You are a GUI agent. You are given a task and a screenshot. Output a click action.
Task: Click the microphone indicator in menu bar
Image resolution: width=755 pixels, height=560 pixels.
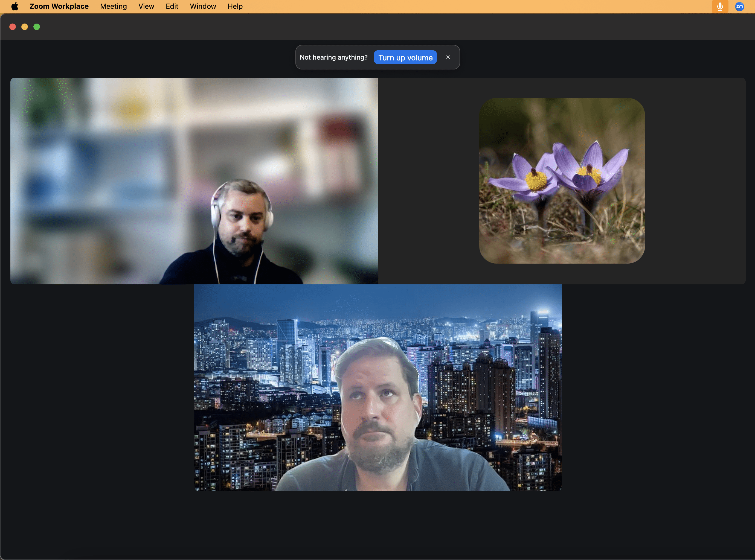coord(720,7)
